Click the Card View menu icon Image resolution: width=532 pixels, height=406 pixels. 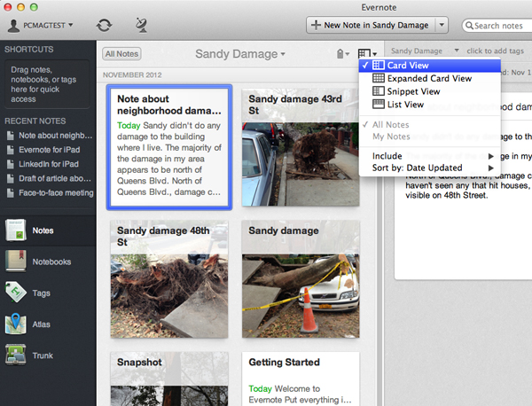[379, 65]
